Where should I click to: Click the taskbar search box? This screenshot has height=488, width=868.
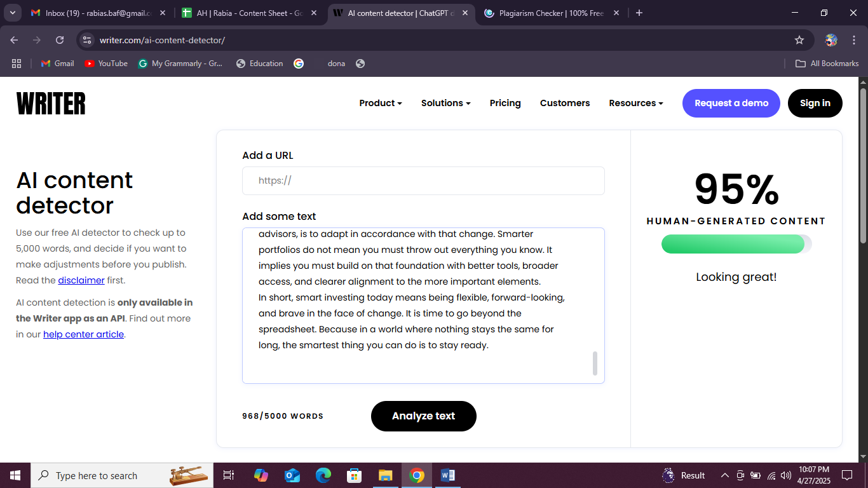coord(122,475)
